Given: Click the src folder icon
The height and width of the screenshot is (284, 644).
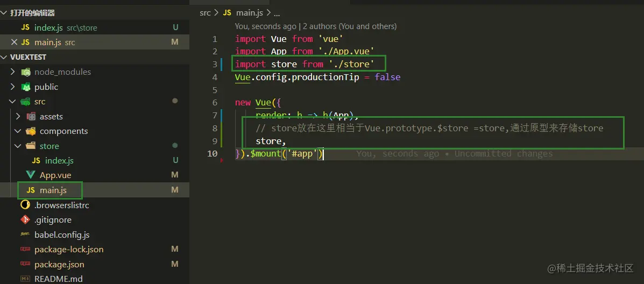Looking at the screenshot, I should [26, 102].
